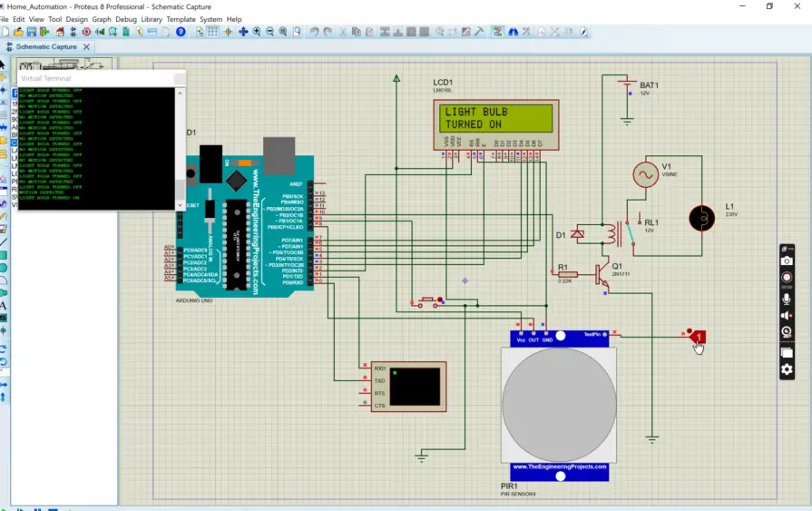Toggle the PIR sensor logic state input

(x=697, y=337)
